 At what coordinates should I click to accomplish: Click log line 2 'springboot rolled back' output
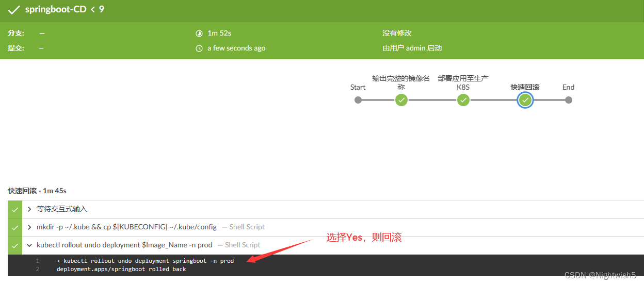point(121,269)
